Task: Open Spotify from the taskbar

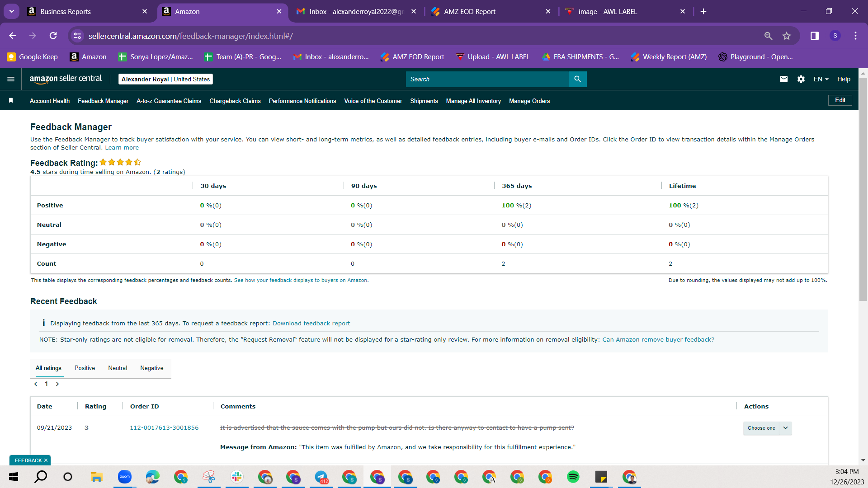Action: pyautogui.click(x=573, y=477)
